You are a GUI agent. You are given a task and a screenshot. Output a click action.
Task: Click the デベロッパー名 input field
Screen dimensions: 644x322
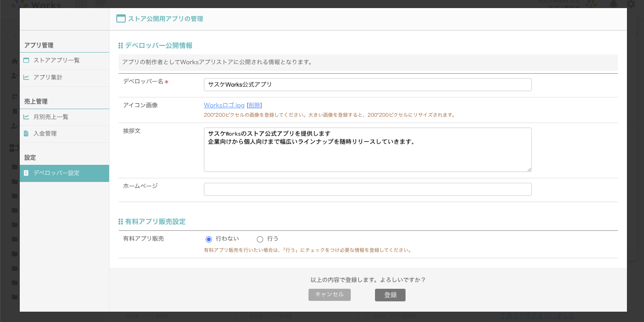(x=367, y=84)
